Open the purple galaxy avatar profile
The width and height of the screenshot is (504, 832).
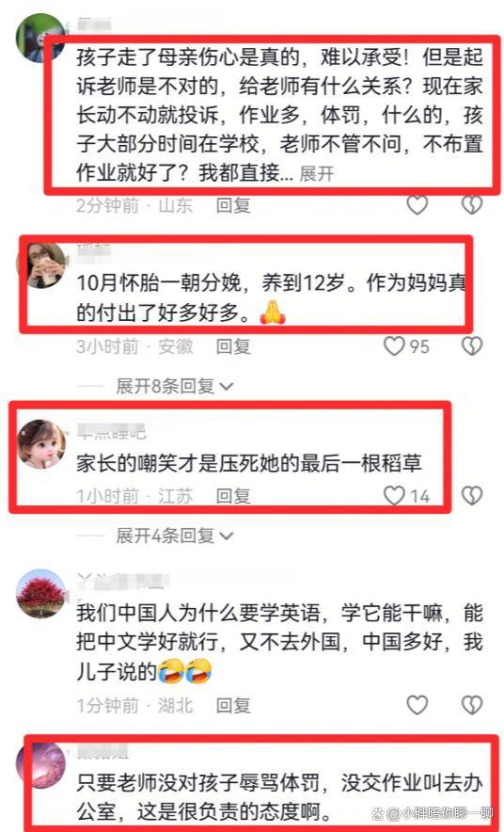(40, 764)
